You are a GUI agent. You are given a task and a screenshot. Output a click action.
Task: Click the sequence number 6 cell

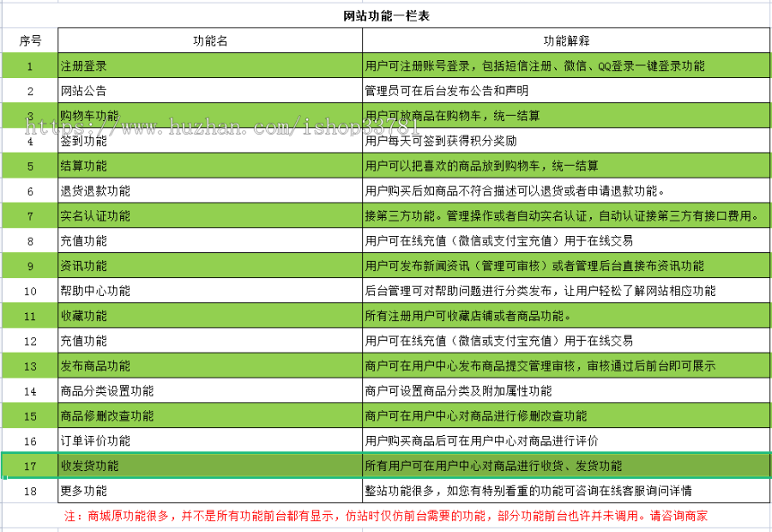(x=30, y=190)
